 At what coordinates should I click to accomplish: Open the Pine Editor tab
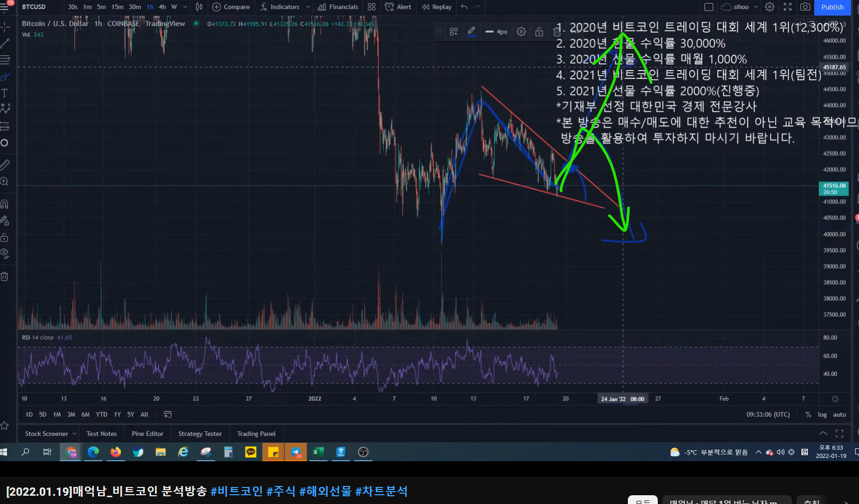pos(148,434)
